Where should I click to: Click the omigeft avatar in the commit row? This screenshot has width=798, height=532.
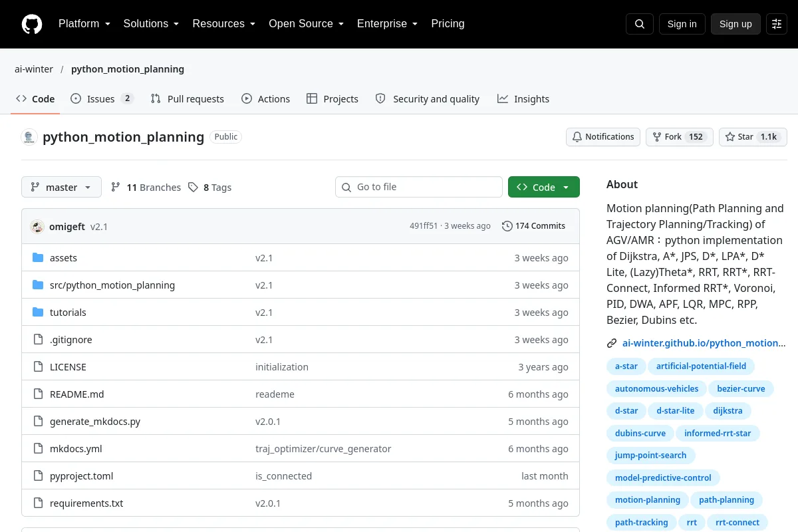(x=37, y=226)
